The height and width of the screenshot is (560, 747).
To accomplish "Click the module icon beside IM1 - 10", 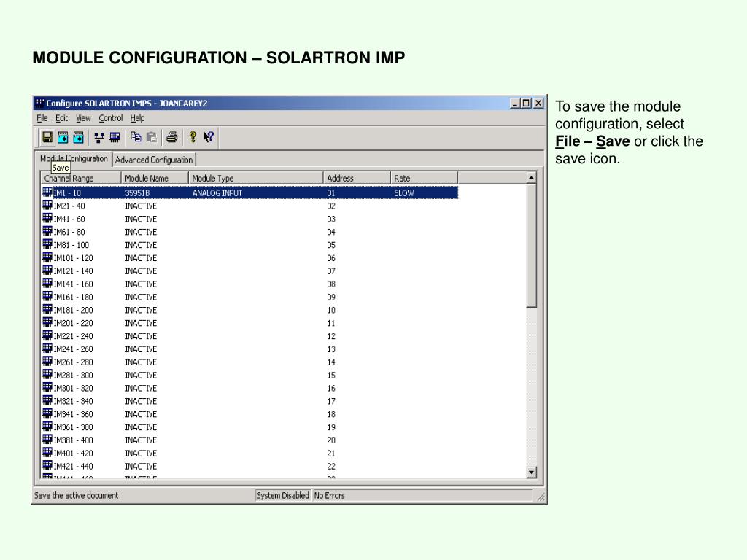I will click(x=47, y=192).
